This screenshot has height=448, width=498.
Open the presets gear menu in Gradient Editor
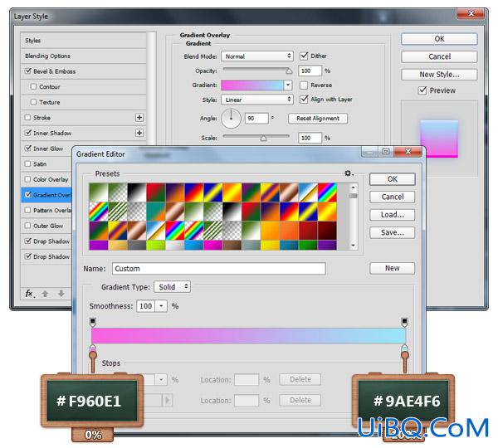pyautogui.click(x=349, y=173)
